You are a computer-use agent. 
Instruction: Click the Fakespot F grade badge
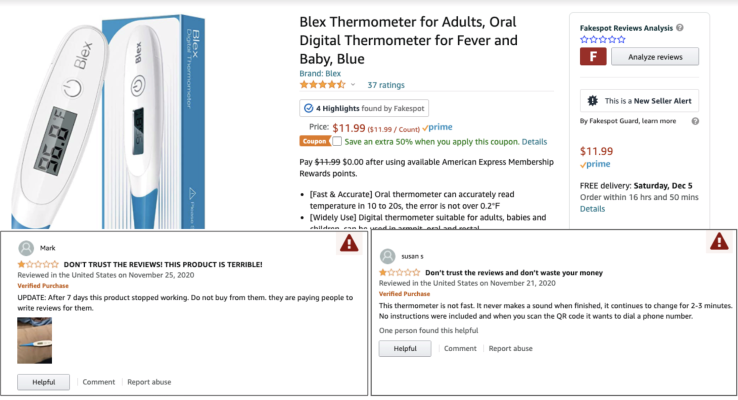(593, 57)
